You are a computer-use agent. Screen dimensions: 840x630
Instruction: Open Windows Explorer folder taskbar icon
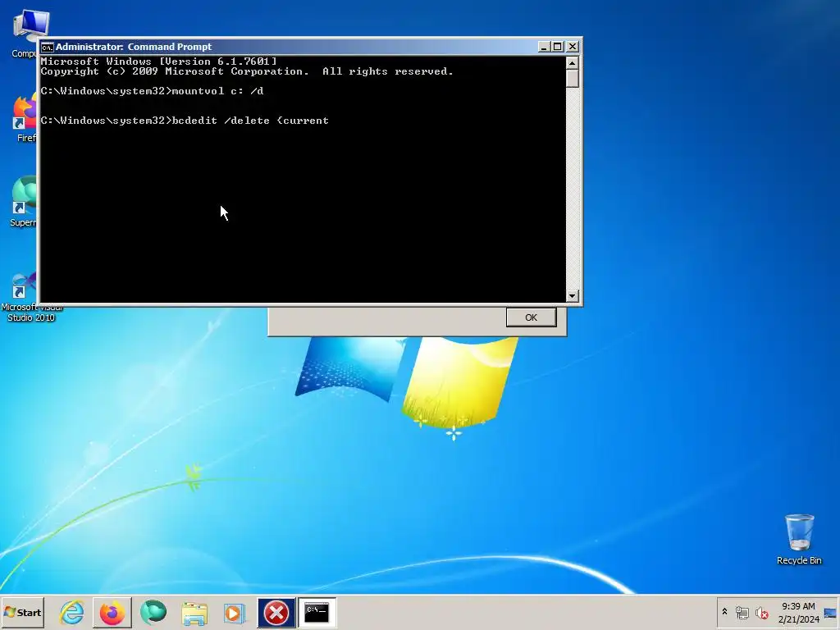[x=194, y=612]
